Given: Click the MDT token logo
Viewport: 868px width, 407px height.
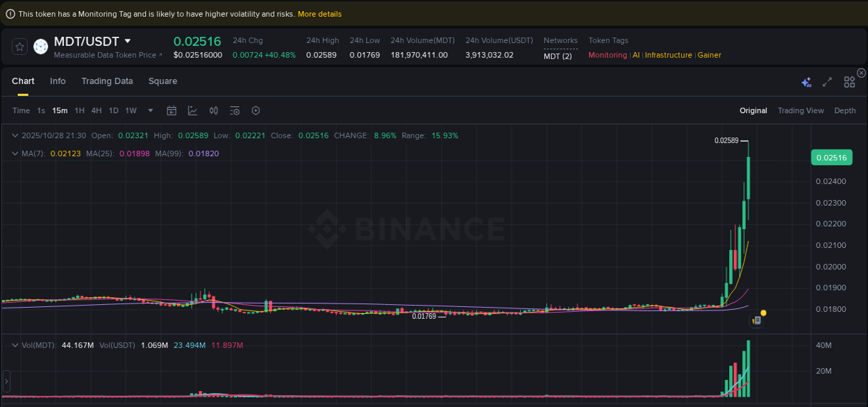Looking at the screenshot, I should click(x=40, y=47).
